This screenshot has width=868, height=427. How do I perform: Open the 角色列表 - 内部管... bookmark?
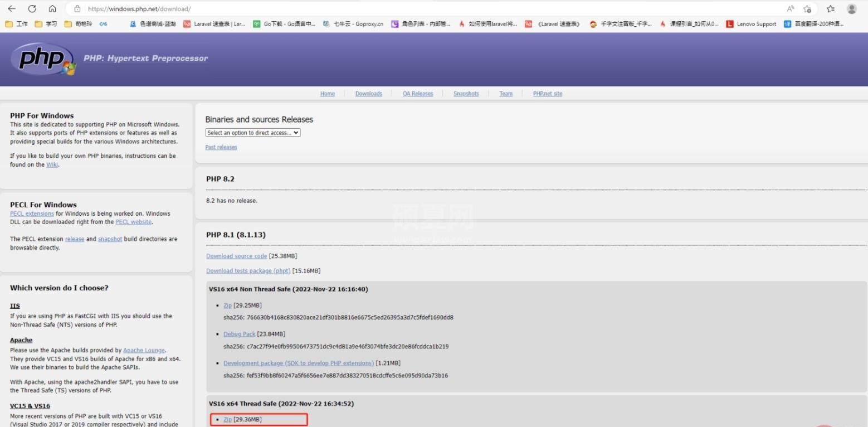tap(421, 24)
